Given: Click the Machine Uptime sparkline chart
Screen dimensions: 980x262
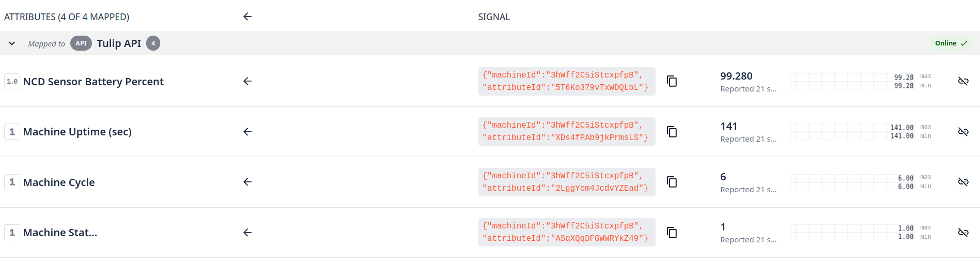Looking at the screenshot, I should (x=838, y=132).
